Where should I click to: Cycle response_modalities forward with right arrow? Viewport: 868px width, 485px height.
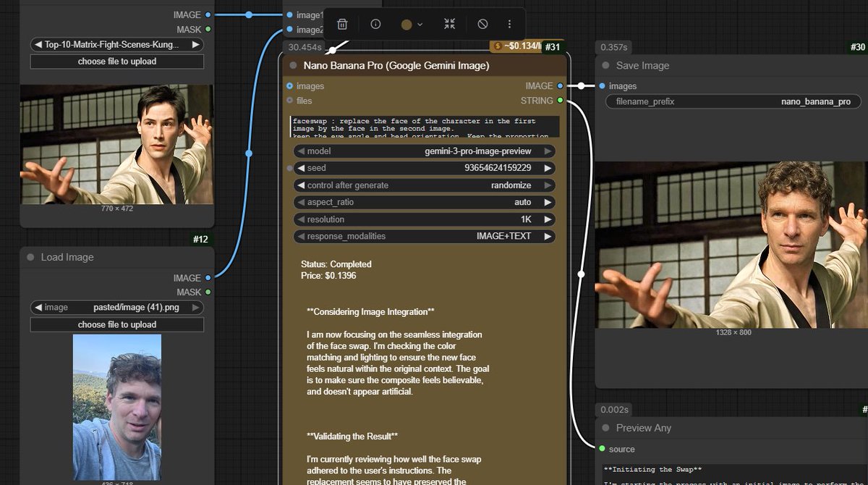[548, 236]
